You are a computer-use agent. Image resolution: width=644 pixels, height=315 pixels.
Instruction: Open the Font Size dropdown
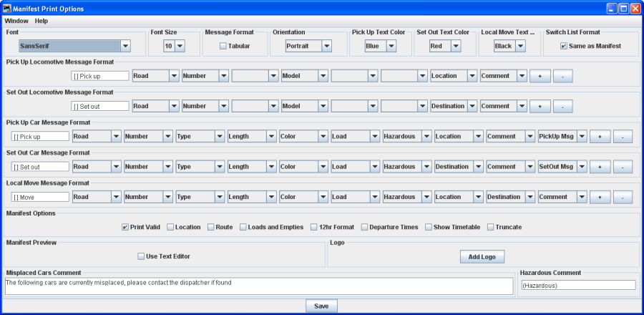174,46
